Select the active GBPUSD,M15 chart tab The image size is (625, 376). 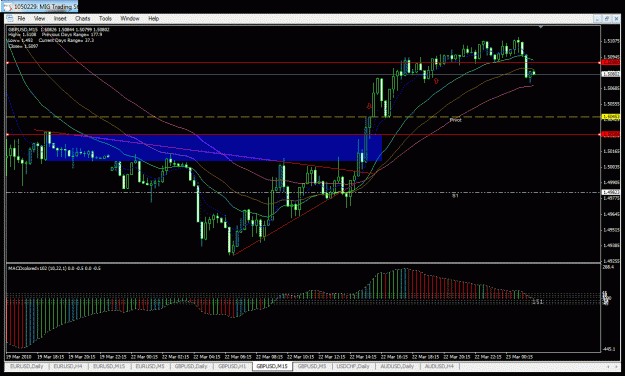272,366
